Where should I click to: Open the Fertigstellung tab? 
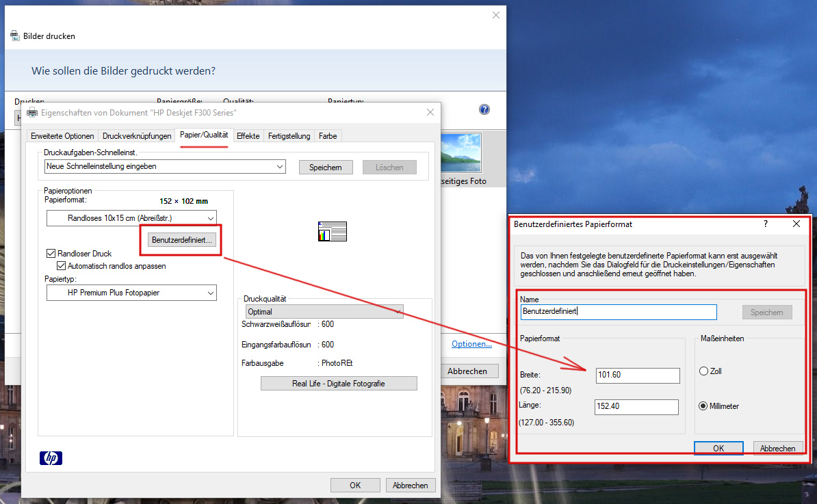[289, 136]
